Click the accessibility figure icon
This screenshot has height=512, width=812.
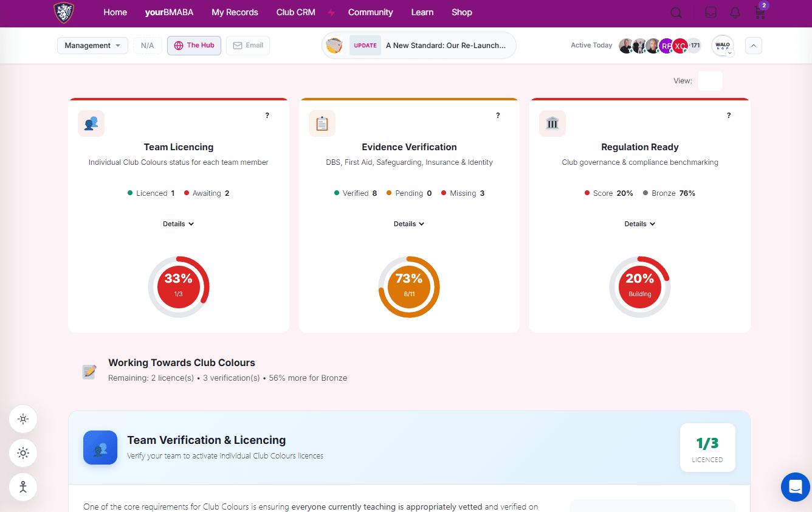[23, 487]
